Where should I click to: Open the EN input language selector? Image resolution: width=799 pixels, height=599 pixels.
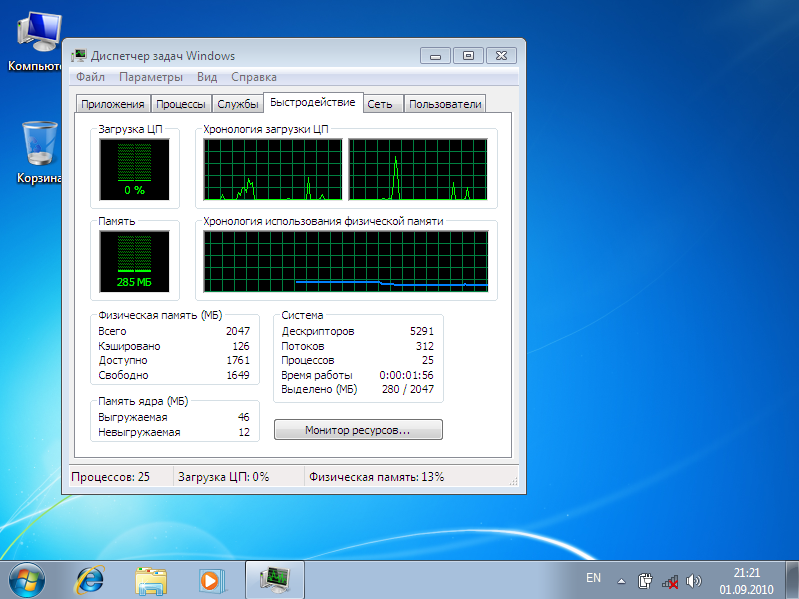[x=593, y=579]
